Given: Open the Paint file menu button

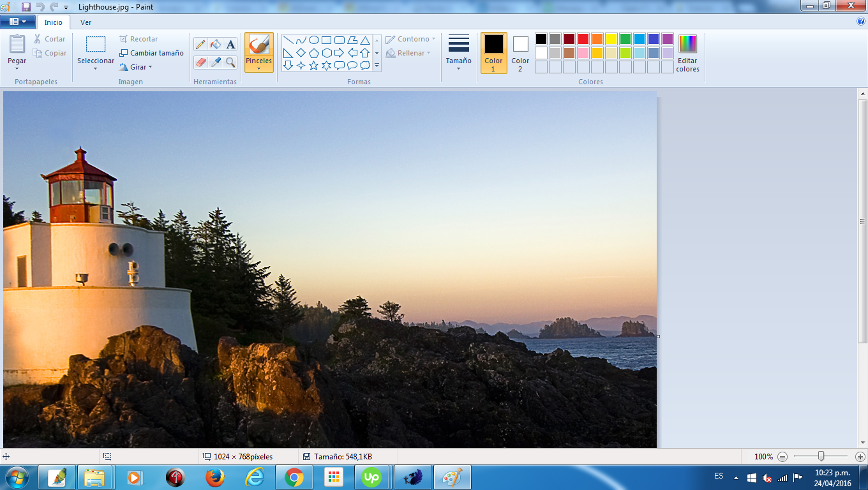Looking at the screenshot, I should click(x=18, y=22).
